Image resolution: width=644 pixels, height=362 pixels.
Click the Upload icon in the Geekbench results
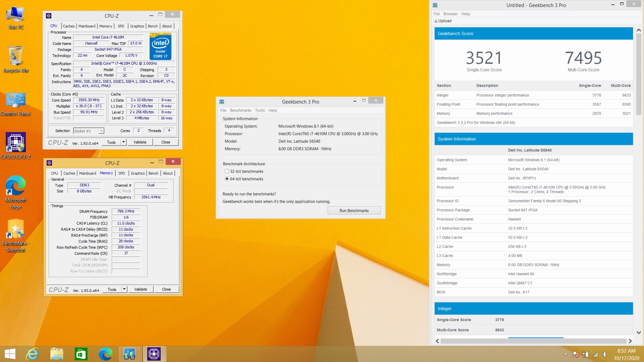pos(435,21)
